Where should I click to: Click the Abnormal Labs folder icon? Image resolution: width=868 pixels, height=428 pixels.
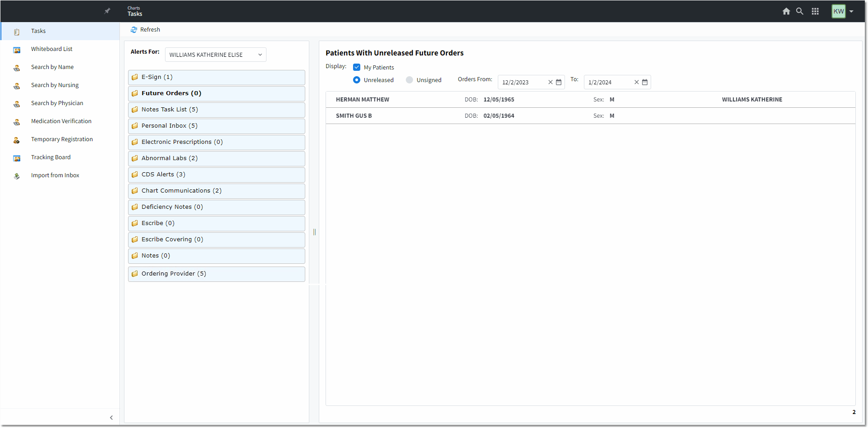[135, 158]
